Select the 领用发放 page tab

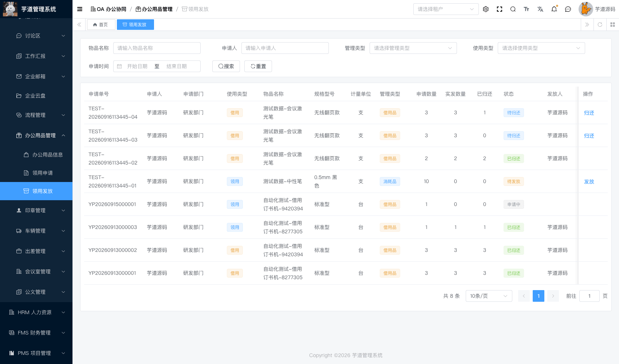click(x=135, y=25)
